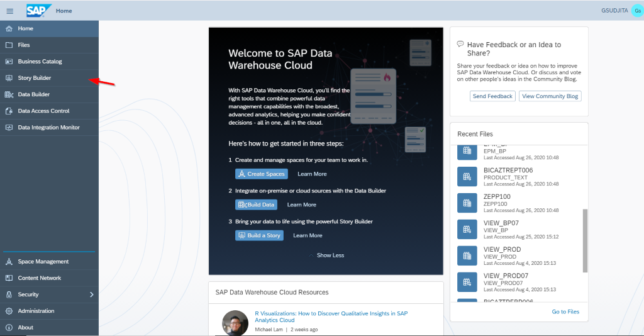Click the SAP logo
Viewport: 644px width, 336px height.
[38, 10]
